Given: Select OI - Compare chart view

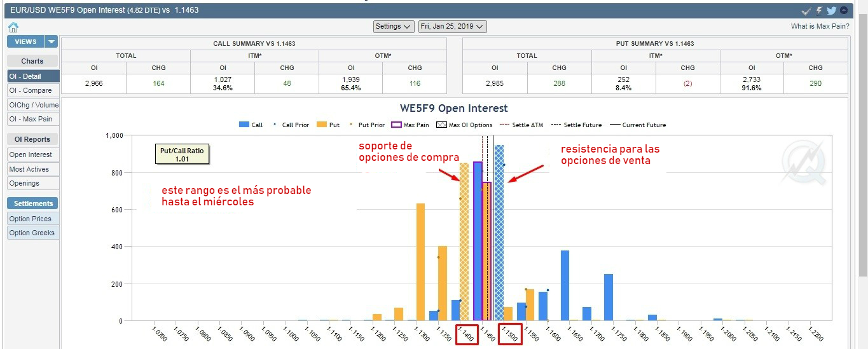Looking at the screenshot, I should tap(31, 90).
